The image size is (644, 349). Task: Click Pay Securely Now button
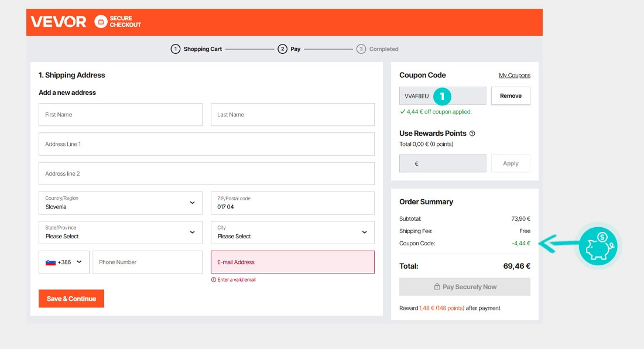pyautogui.click(x=464, y=286)
